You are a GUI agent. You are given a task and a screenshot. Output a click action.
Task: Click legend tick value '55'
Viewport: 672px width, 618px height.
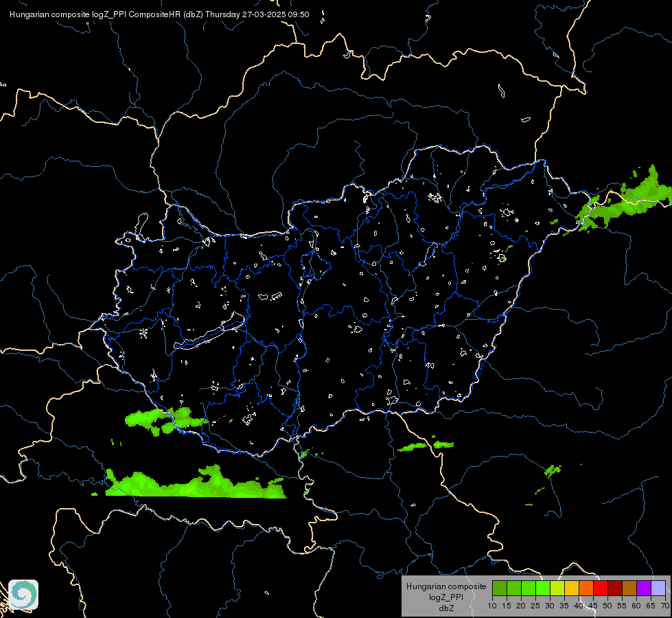click(622, 606)
